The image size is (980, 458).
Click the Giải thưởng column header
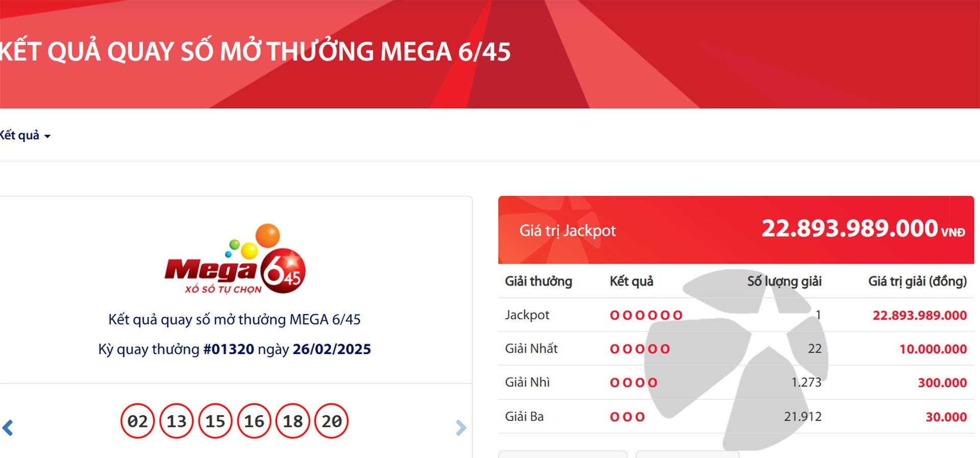point(538,282)
